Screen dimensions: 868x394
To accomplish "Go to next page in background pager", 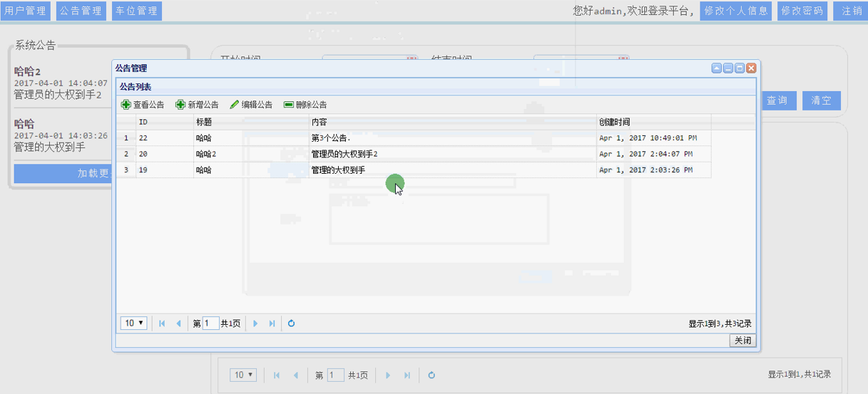I will pos(388,375).
